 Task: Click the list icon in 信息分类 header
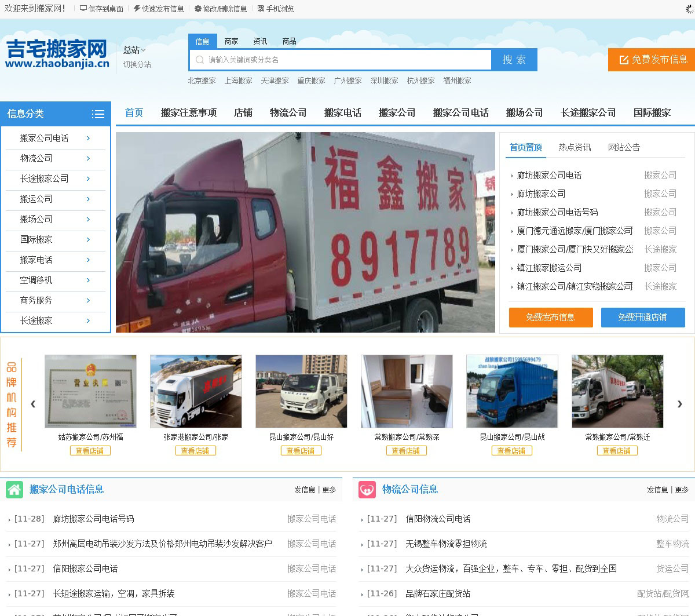pos(98,114)
